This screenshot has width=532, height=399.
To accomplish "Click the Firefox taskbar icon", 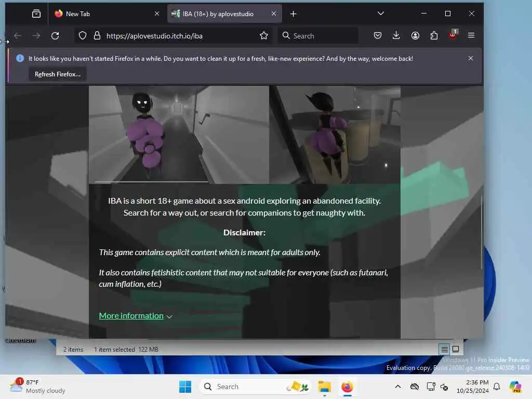I will pos(347,387).
